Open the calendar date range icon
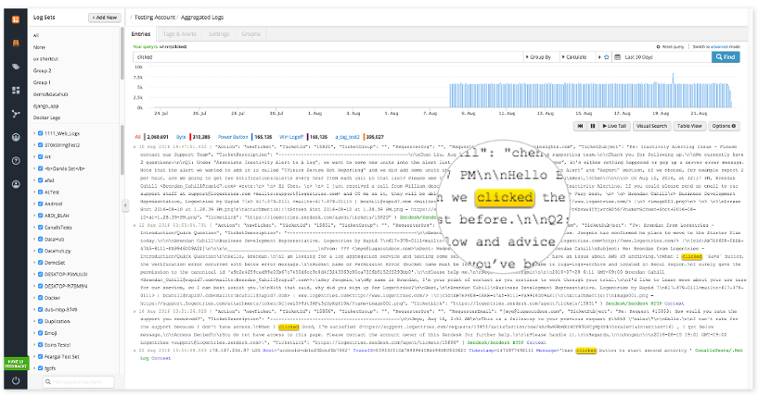758x396 pixels. click(617, 57)
